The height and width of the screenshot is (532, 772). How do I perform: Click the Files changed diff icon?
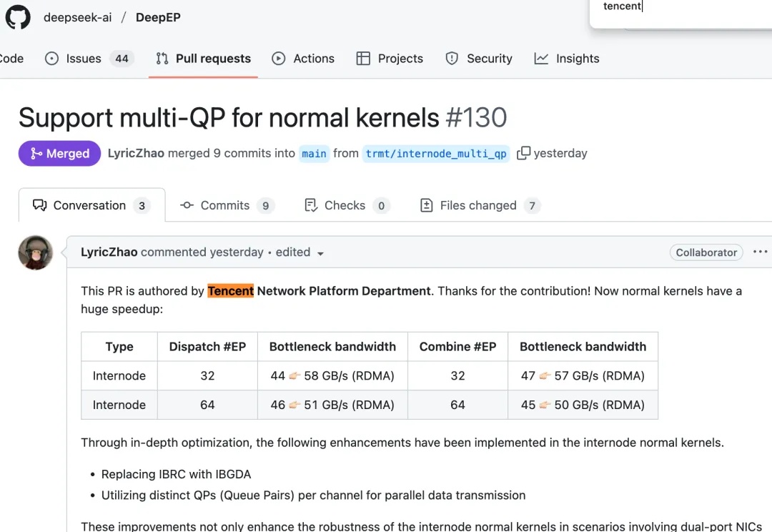pos(426,205)
